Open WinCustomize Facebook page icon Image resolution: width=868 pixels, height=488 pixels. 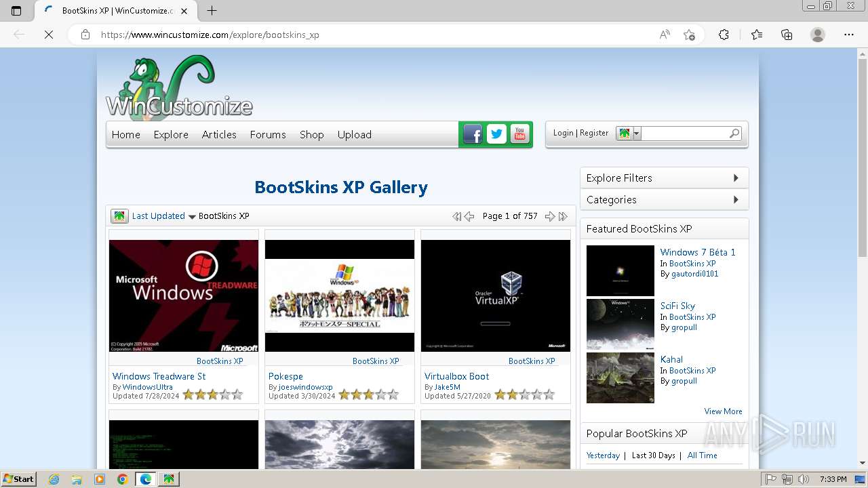tap(473, 134)
